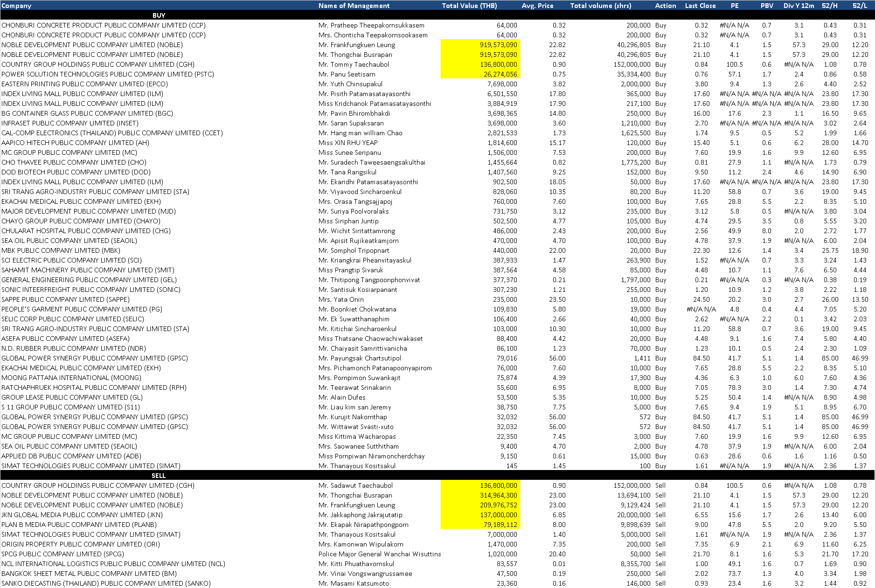The image size is (875, 588).
Task: Select SAPPE PUBLIC COMPANY LIMITED (SAPPE)
Action: (65, 299)
